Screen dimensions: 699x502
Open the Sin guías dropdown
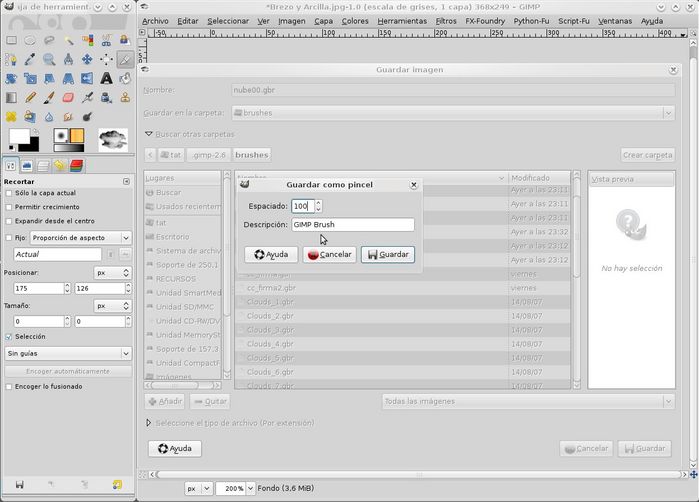click(68, 354)
